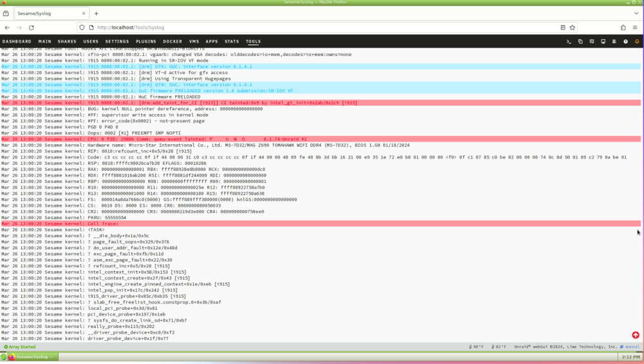Click the 'CPU: 6 PID: 25006' red log line
The width and height of the screenshot is (644, 364).
pos(321,139)
